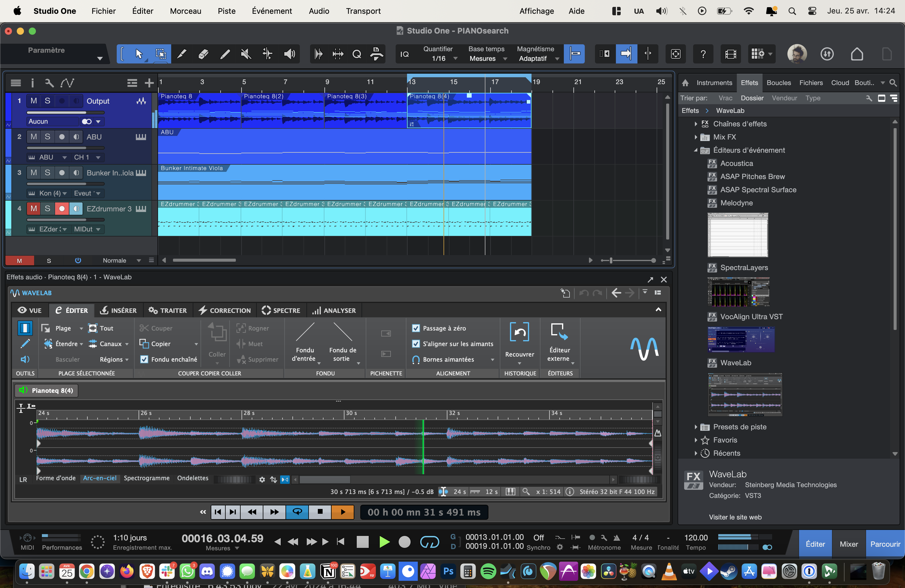Select the Eraser tool in toolbar
The width and height of the screenshot is (905, 588).
(204, 54)
